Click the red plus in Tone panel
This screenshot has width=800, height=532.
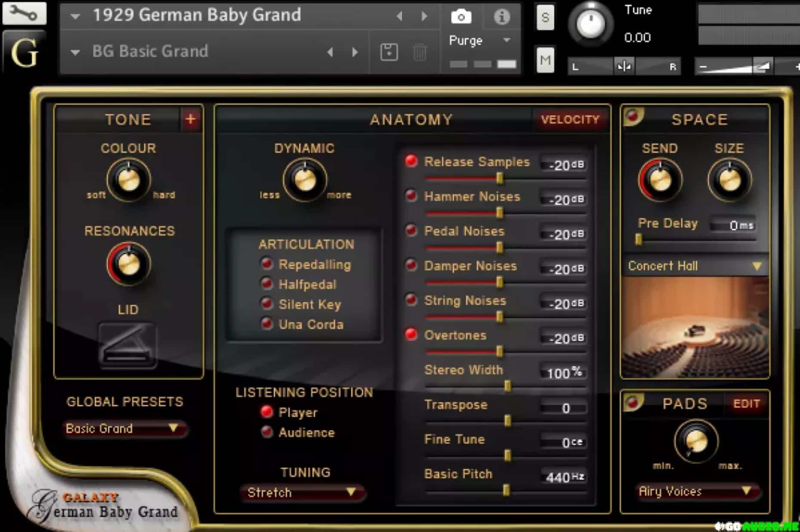click(191, 119)
